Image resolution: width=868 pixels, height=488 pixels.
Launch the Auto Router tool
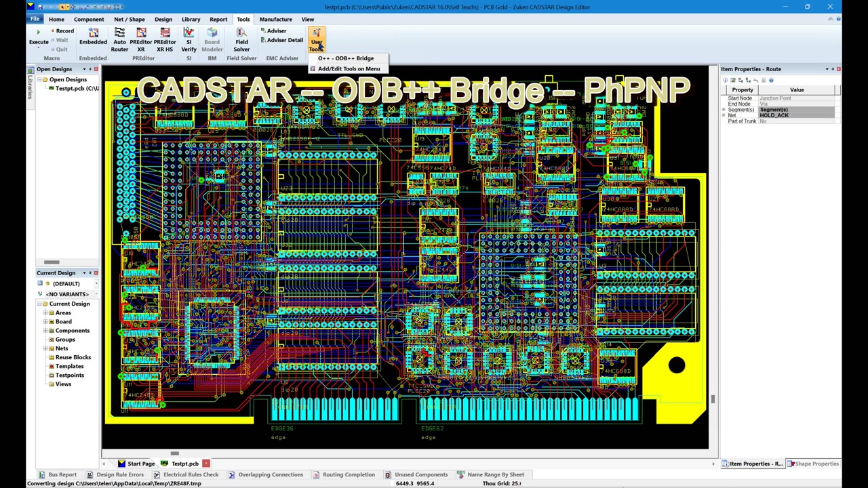(x=119, y=40)
